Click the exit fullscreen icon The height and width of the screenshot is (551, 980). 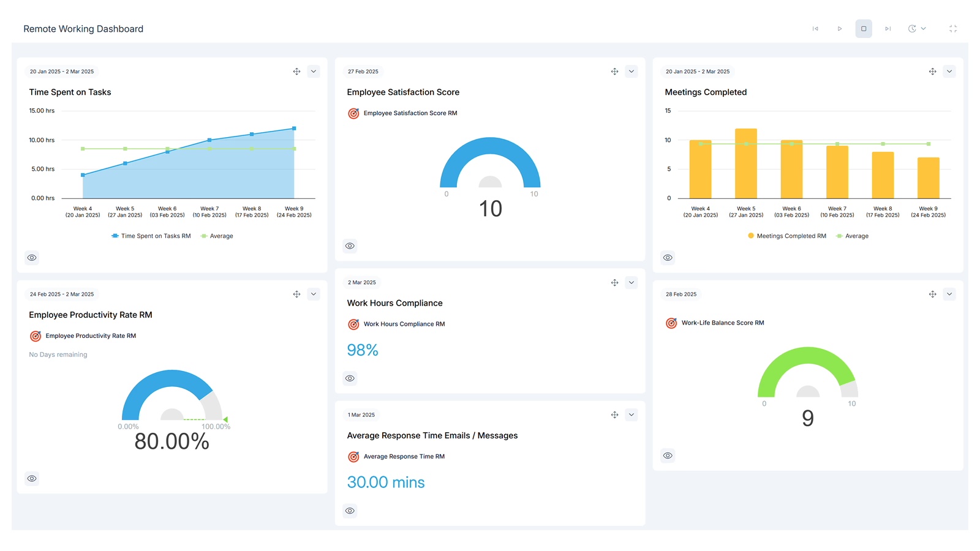[x=953, y=29]
